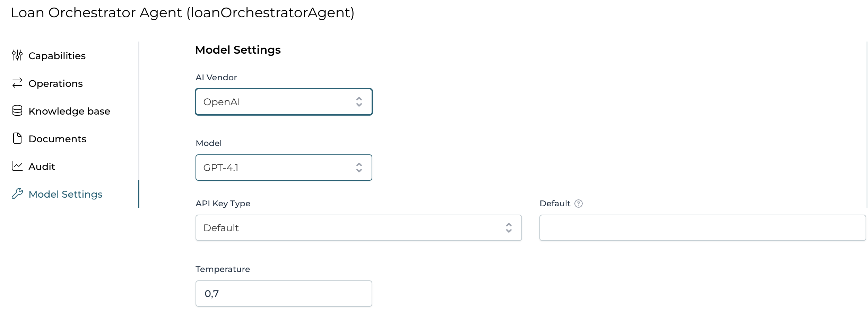868x315 pixels.
Task: Click the help icon beside Default
Action: pyautogui.click(x=579, y=204)
